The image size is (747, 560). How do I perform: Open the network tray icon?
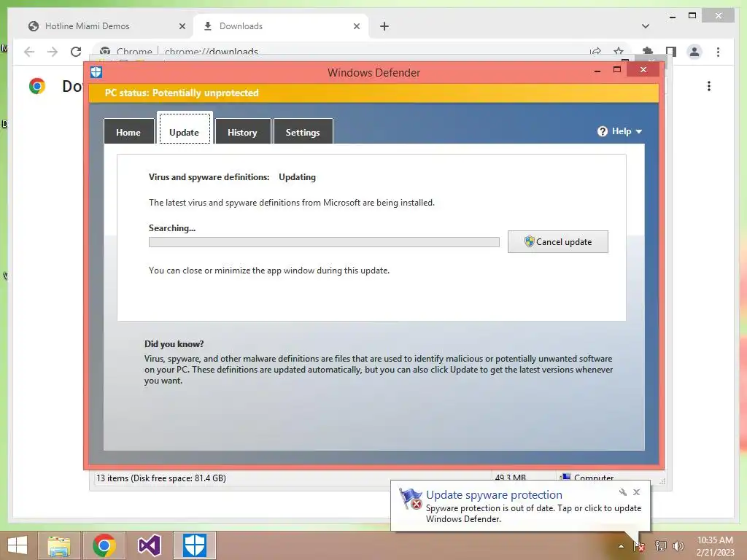pyautogui.click(x=660, y=546)
